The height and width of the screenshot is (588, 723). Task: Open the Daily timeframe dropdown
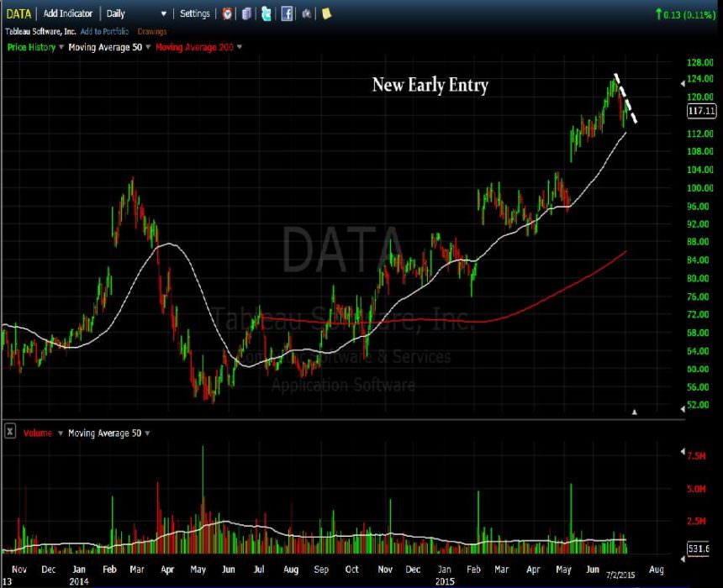(x=135, y=13)
